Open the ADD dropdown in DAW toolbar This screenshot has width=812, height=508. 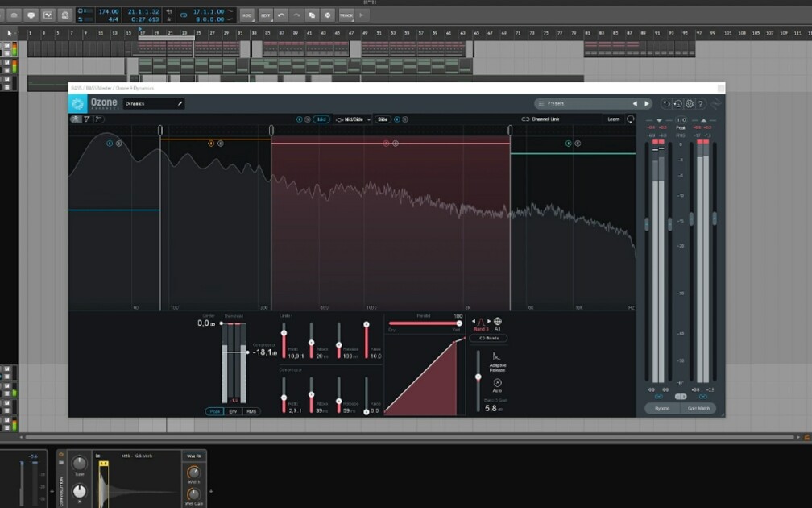pos(247,15)
